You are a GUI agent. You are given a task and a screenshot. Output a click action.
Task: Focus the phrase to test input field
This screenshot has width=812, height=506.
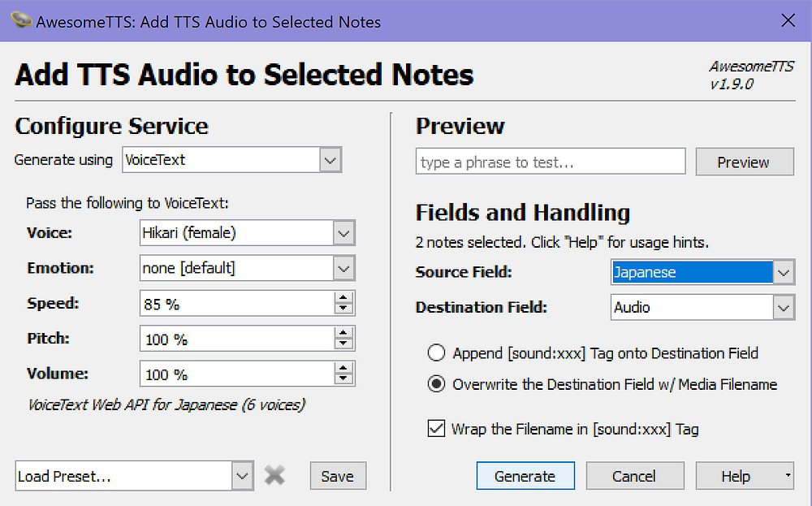(x=551, y=162)
